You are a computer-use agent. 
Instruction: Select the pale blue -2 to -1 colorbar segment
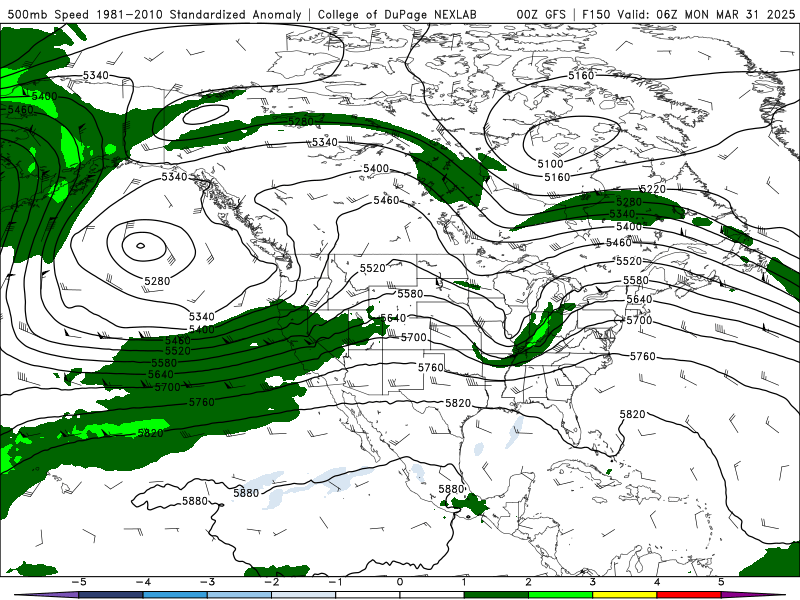click(x=304, y=595)
